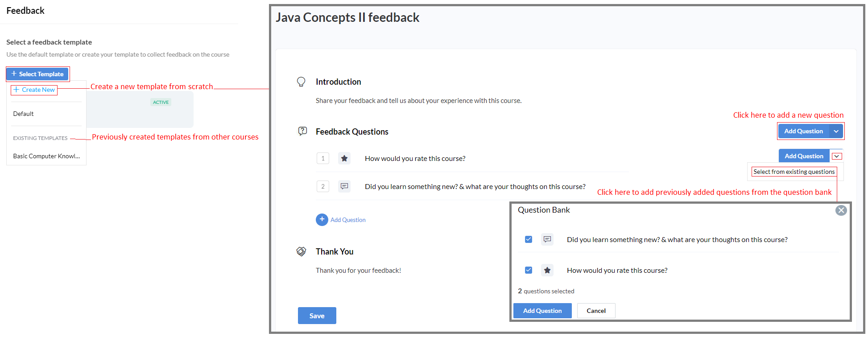This screenshot has height=341, width=868.
Task: Cancel the Question Bank selection
Action: [x=596, y=311]
